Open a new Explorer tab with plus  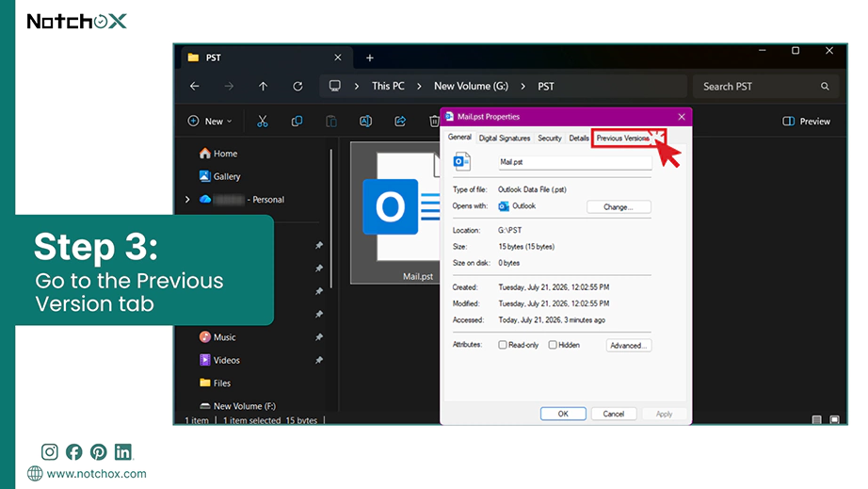click(x=370, y=57)
